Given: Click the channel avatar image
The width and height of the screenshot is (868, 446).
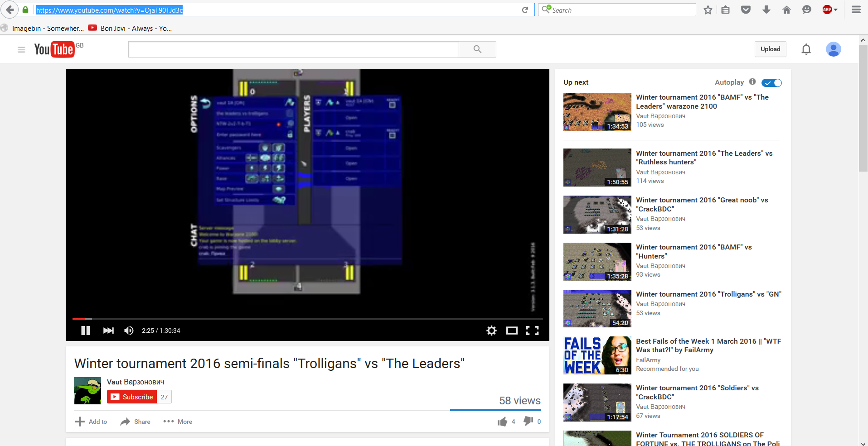Looking at the screenshot, I should click(x=87, y=391).
